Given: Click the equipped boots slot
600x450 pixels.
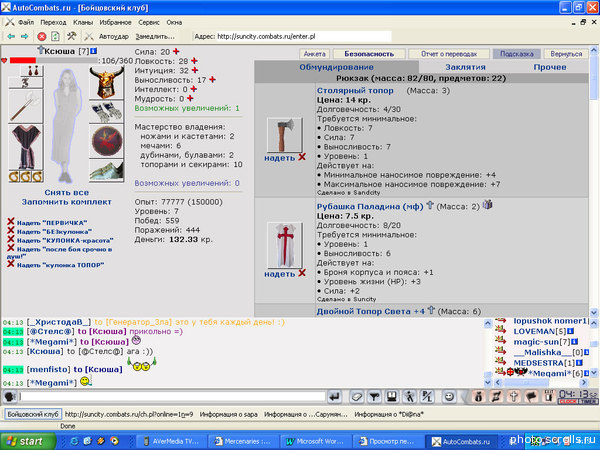Looking at the screenshot, I should (x=106, y=170).
